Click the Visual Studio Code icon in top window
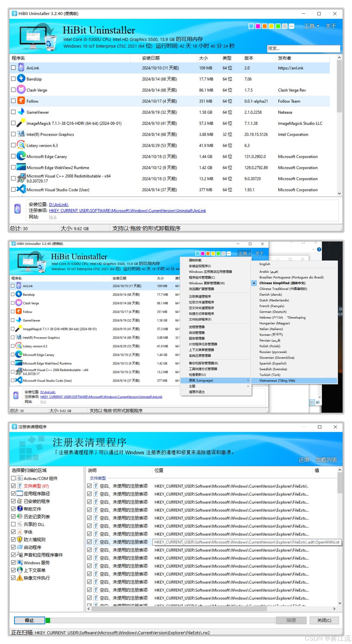Viewport: 352px width, 644px height. [x=21, y=189]
